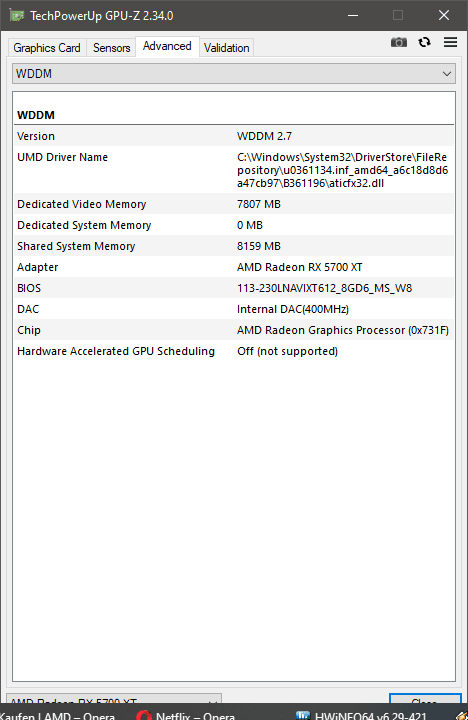Viewport: 468px width, 720px height.
Task: Select the Advanced tab
Action: pos(167,46)
